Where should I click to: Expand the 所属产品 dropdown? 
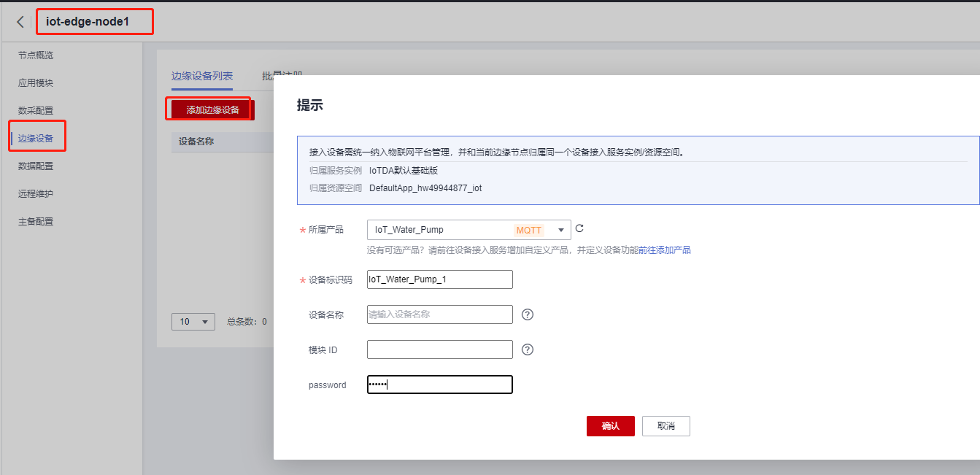[x=468, y=230]
